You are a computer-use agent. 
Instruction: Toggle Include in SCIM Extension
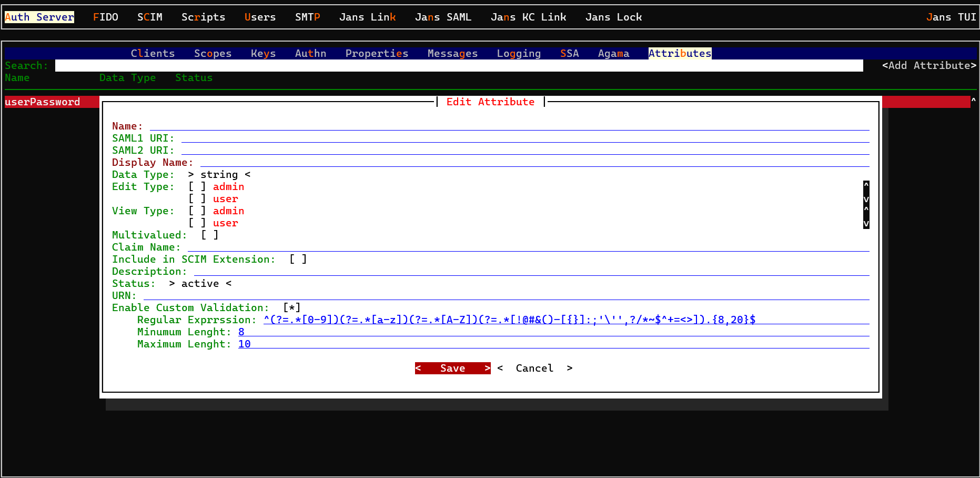point(297,259)
